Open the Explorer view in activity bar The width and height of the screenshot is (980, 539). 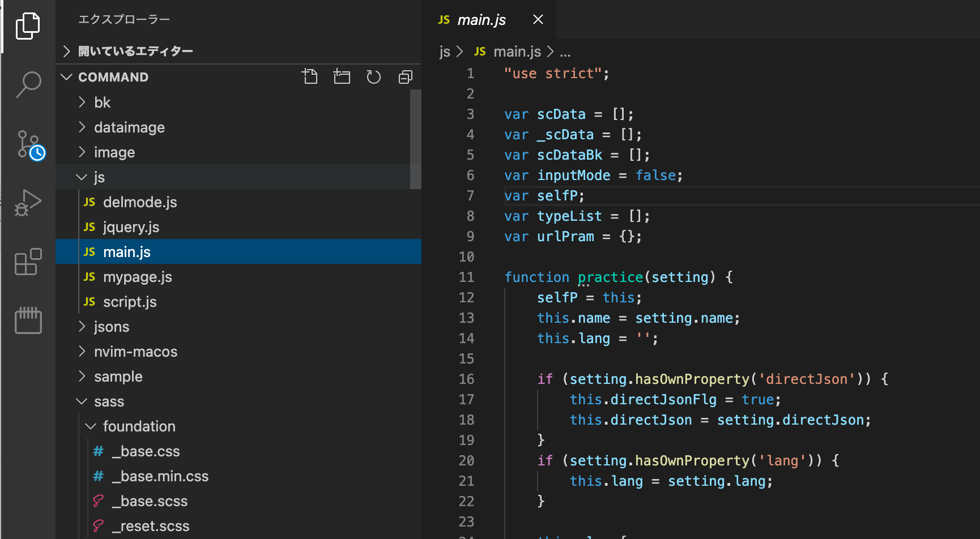click(x=28, y=26)
